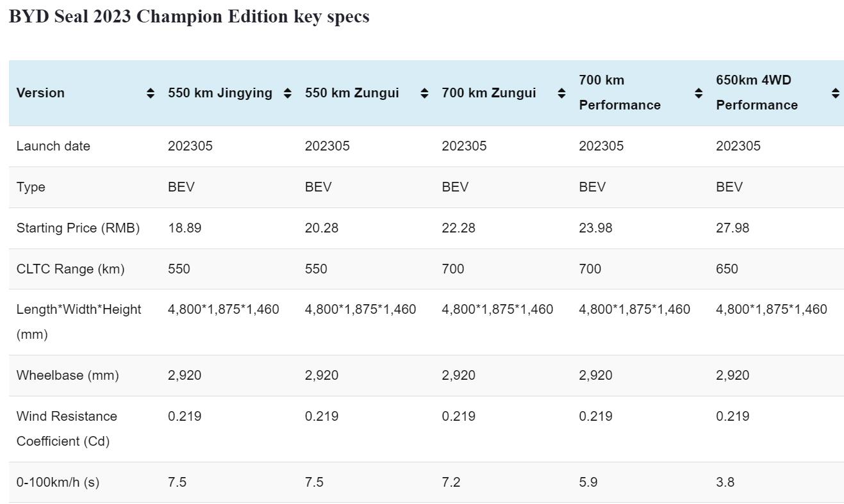Image resolution: width=844 pixels, height=504 pixels.
Task: Toggle sort arrows beside 550 km Zungui
Action: point(424,93)
